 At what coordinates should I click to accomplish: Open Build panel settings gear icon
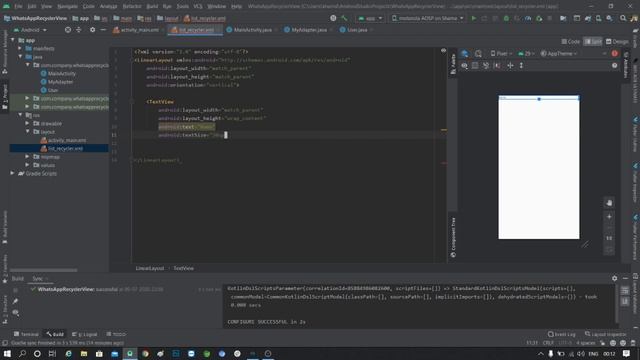(x=615, y=278)
